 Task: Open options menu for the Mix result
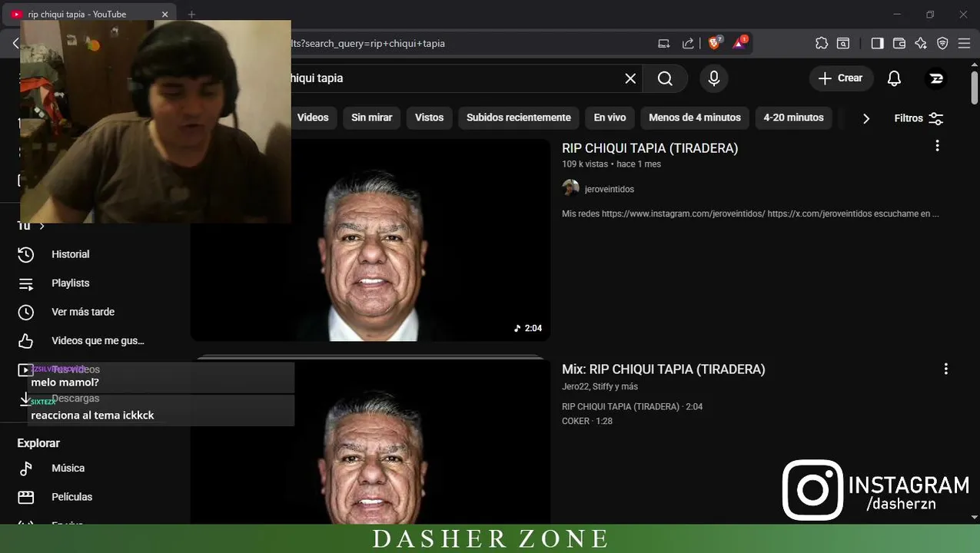point(946,369)
